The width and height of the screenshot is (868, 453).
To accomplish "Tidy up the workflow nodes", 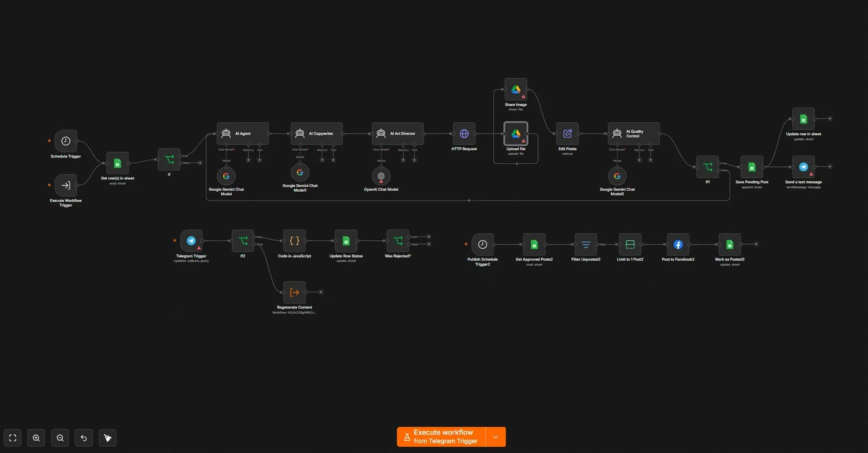I will 107,438.
